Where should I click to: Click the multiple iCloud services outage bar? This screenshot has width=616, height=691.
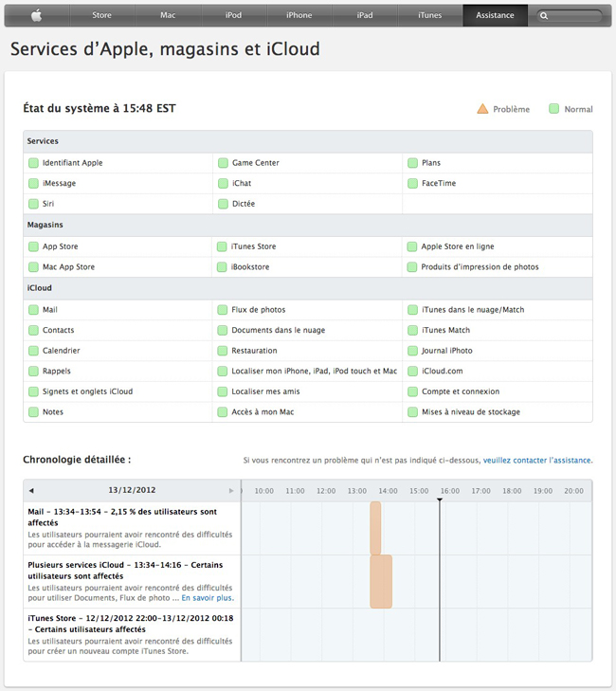pyautogui.click(x=381, y=582)
